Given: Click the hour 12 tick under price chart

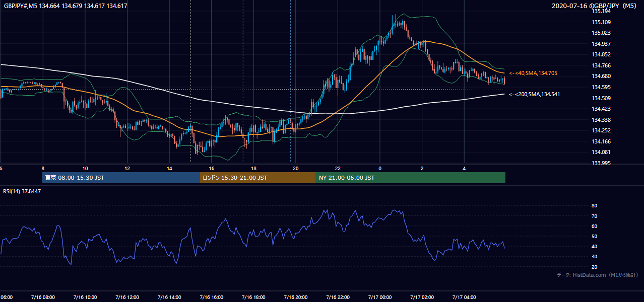Looking at the screenshot, I should [127, 169].
